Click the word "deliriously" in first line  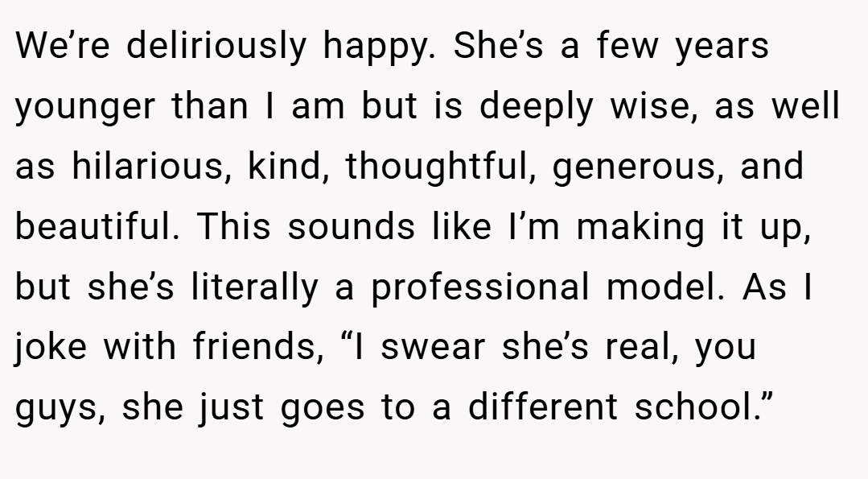point(216,45)
